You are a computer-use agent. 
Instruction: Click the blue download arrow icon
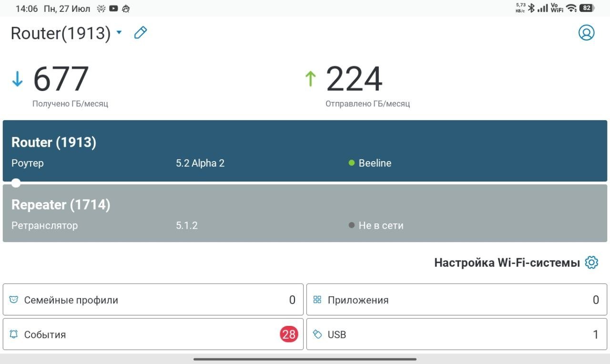(x=17, y=79)
